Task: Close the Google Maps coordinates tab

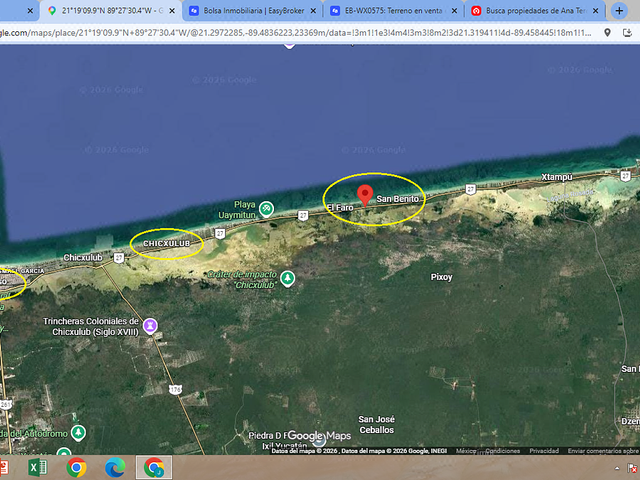Action: point(172,11)
